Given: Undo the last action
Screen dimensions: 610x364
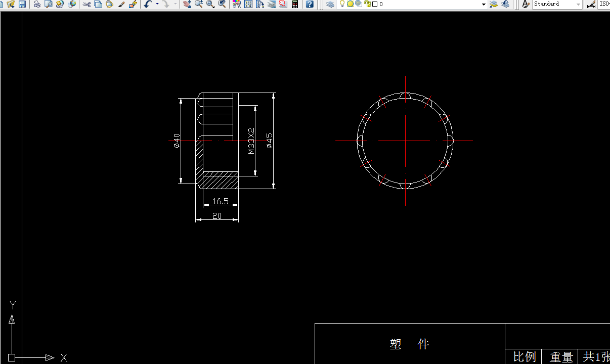Looking at the screenshot, I should tap(148, 4).
